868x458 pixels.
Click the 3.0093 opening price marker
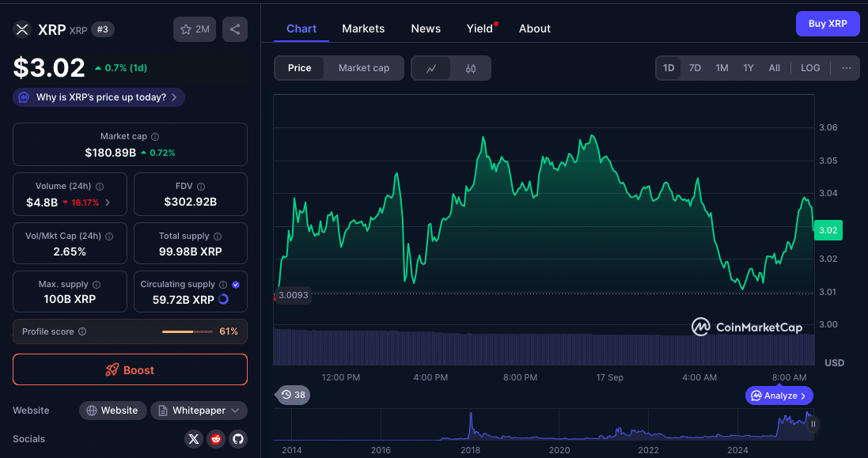(293, 295)
